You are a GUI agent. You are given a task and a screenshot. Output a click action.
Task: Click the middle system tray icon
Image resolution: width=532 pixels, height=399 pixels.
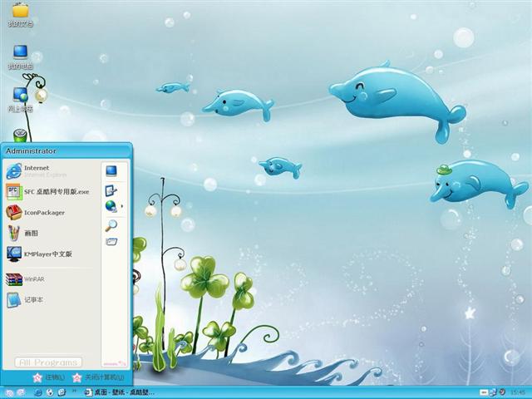point(493,392)
